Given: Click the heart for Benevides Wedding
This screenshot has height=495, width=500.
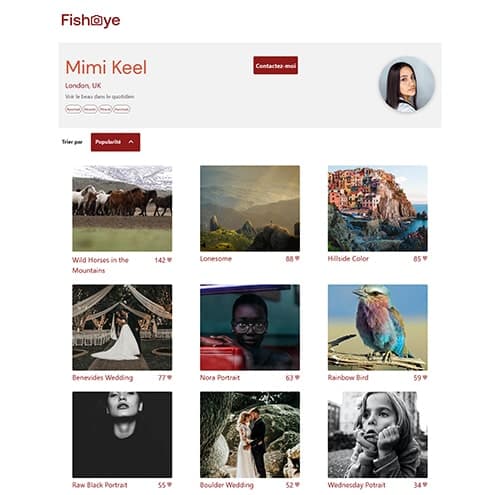Looking at the screenshot, I should 169,377.
